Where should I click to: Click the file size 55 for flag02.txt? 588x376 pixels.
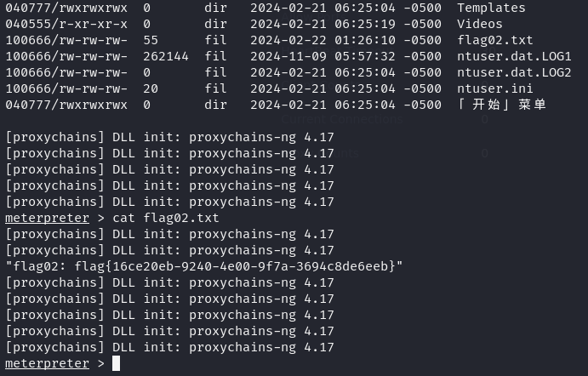click(x=151, y=40)
